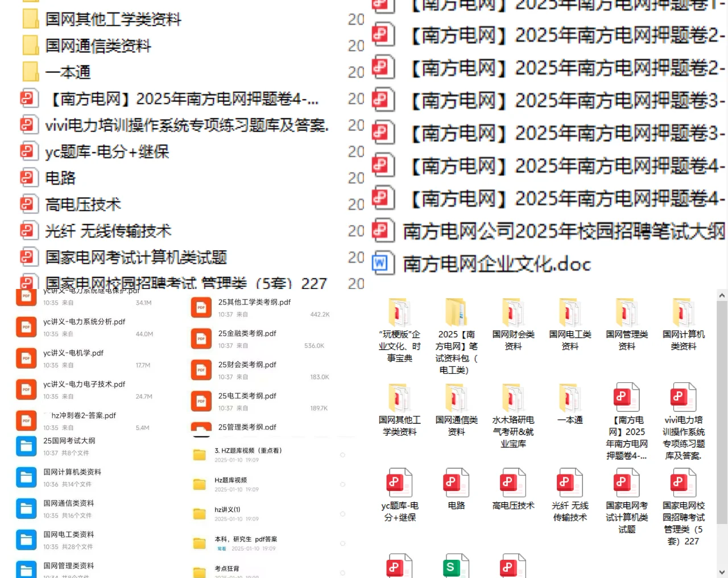
Task: Open the 电路 PDF in the icon grid
Action: [x=456, y=490]
